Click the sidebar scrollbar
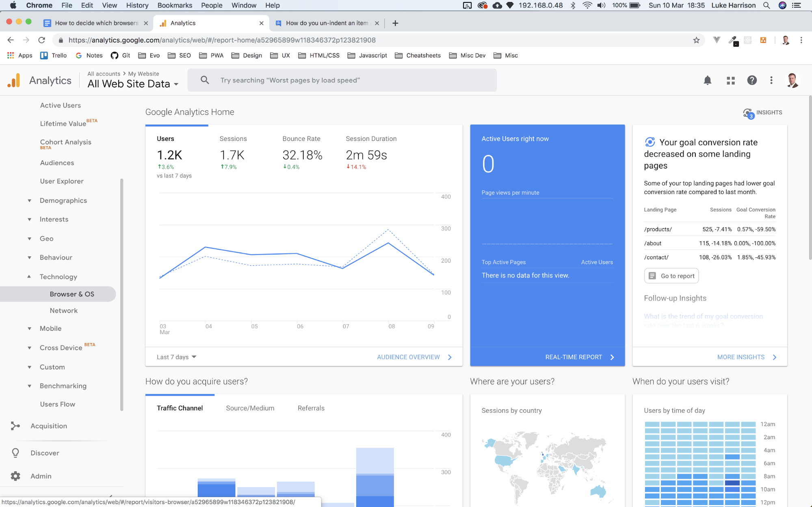This screenshot has height=507, width=812. point(121,295)
